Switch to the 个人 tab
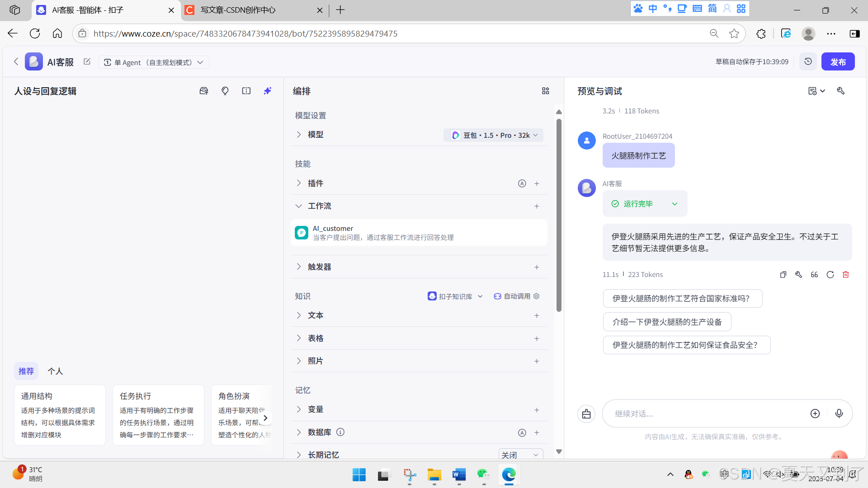The width and height of the screenshot is (868, 488). (55, 371)
